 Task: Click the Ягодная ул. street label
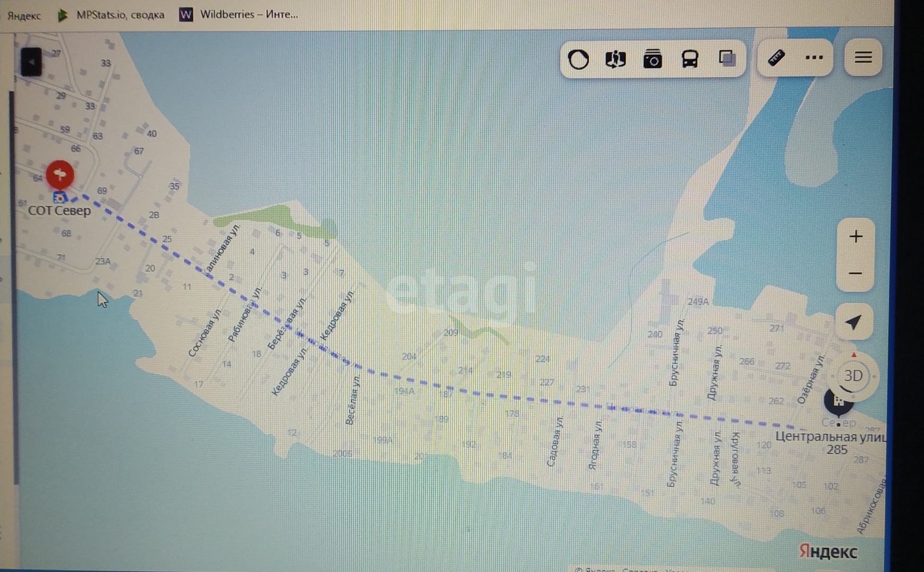(x=595, y=445)
